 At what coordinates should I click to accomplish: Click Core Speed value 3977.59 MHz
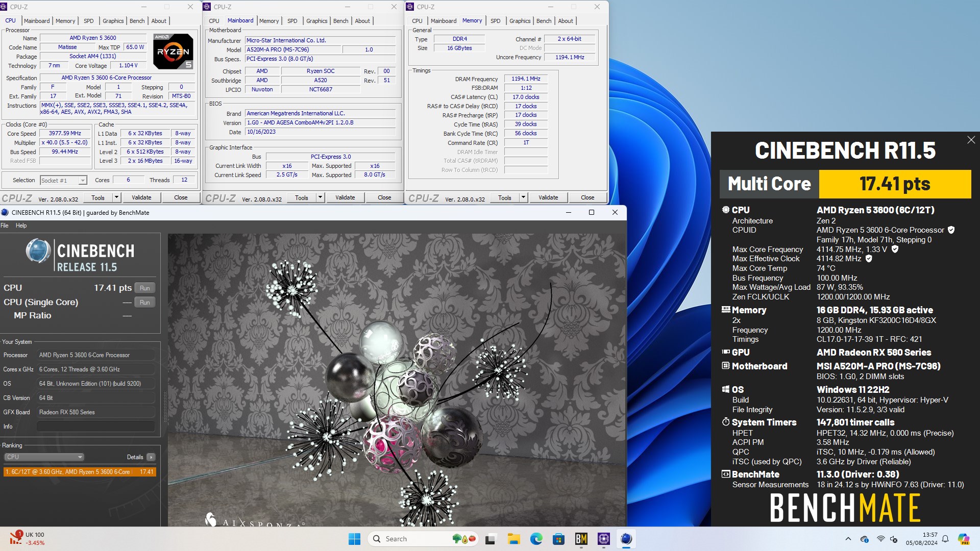tap(65, 133)
